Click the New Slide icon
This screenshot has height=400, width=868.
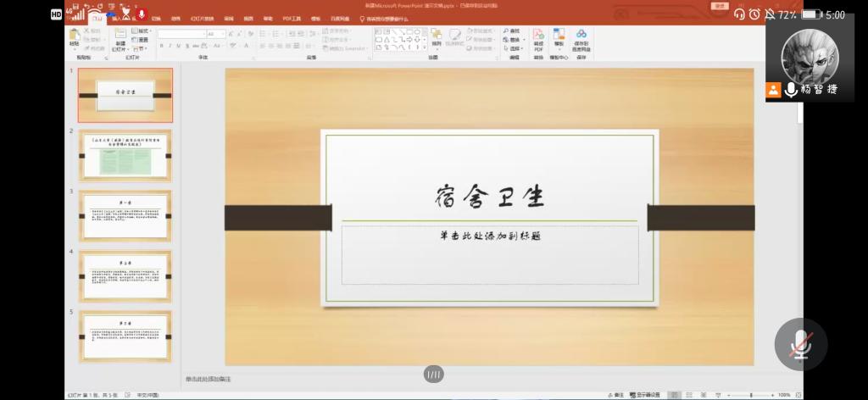(x=120, y=38)
